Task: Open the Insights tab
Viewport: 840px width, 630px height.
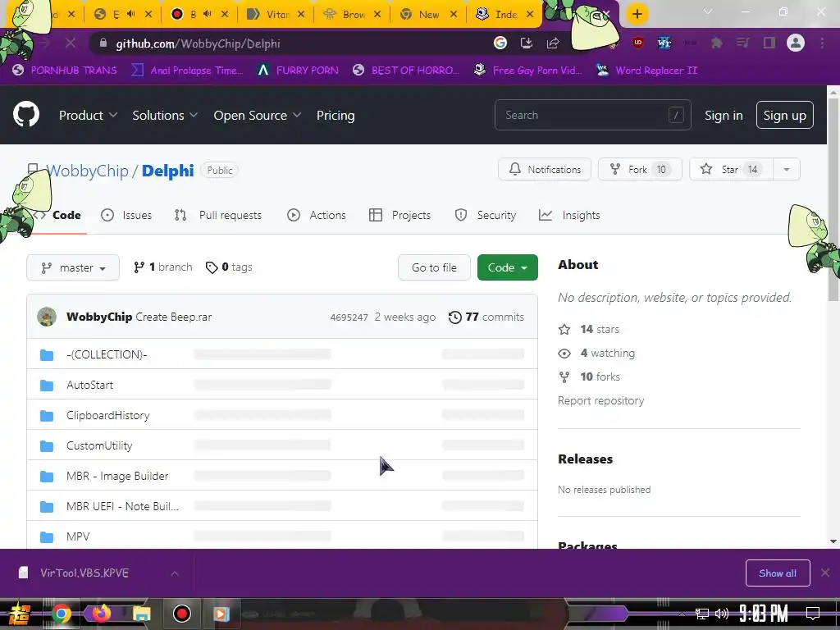Action: 569,216
